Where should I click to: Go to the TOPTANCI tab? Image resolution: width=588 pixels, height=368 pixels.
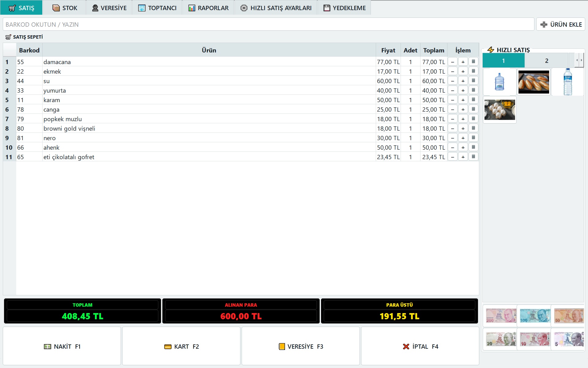click(157, 8)
